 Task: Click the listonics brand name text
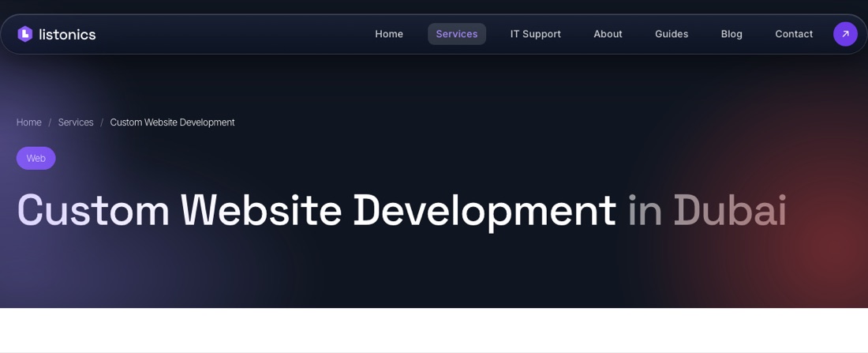pyautogui.click(x=67, y=35)
